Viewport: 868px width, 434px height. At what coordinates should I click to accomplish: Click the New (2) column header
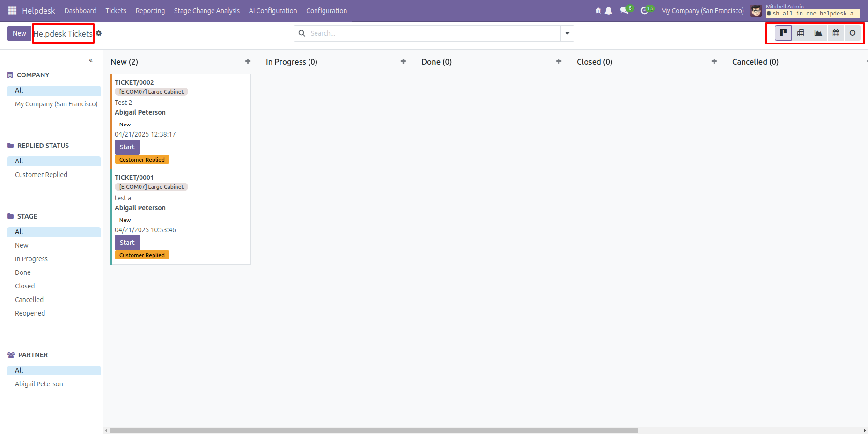[124, 62]
